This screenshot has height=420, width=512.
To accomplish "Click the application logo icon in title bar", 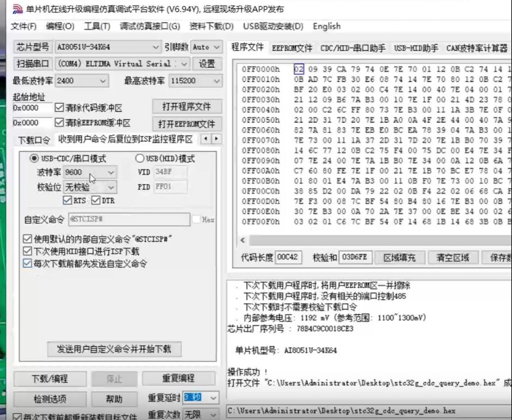I will pos(17,9).
